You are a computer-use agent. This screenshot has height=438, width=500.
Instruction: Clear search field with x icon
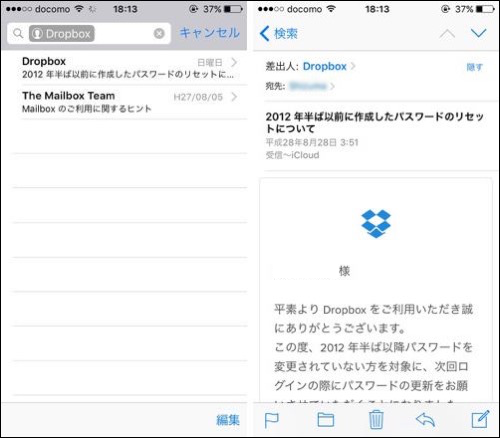159,33
